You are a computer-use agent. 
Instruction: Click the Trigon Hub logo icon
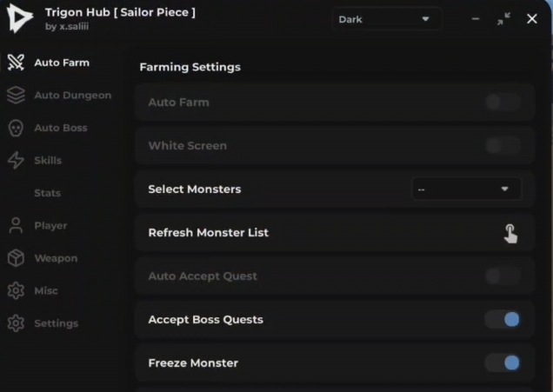(21, 19)
